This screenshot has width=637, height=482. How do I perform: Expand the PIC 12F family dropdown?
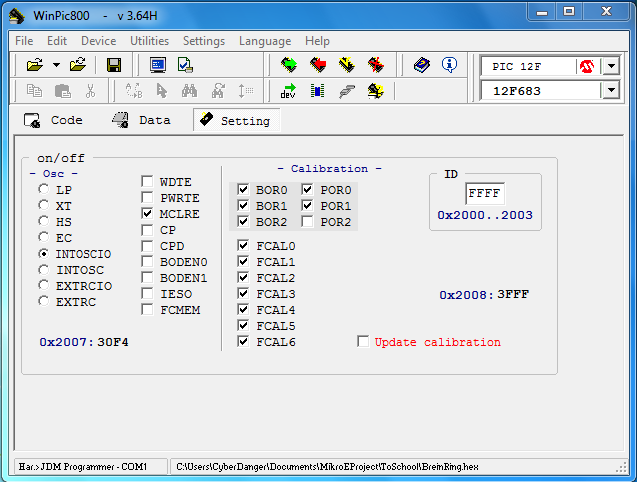pyautogui.click(x=611, y=66)
